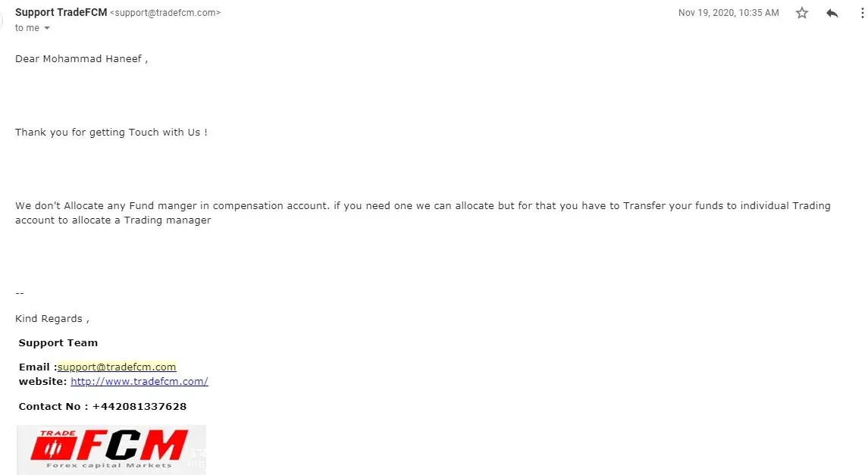Click the phone number +442081337628
Viewport: 868px width, 475px height.
(139, 406)
